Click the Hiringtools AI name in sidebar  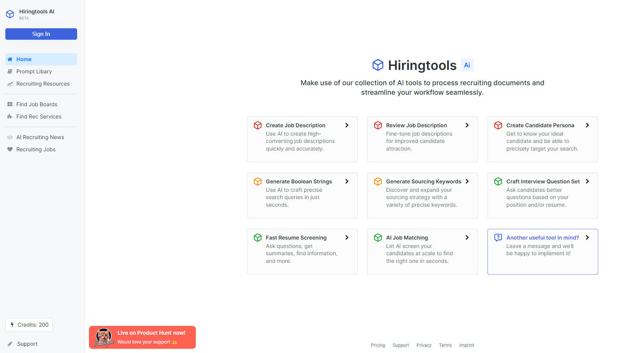click(37, 11)
